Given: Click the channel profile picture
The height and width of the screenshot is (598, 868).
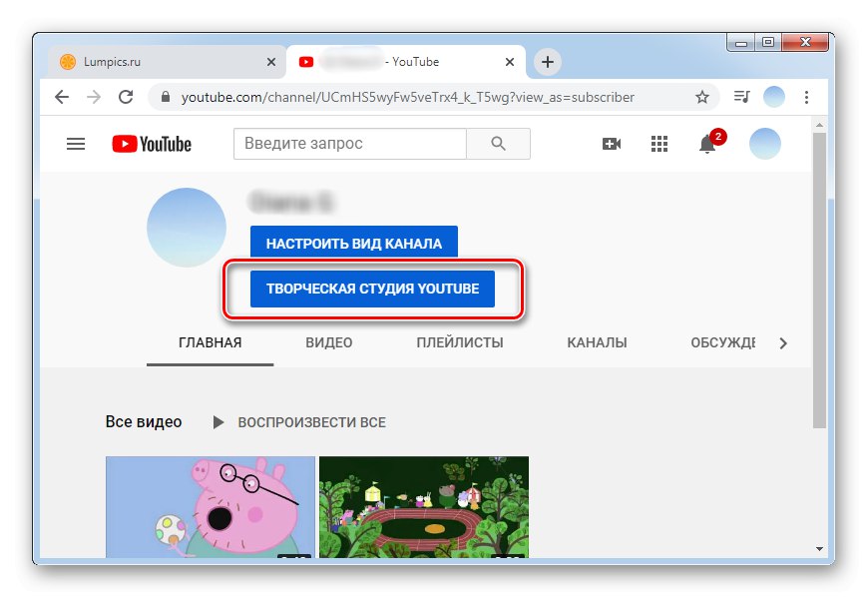Looking at the screenshot, I should (x=187, y=228).
